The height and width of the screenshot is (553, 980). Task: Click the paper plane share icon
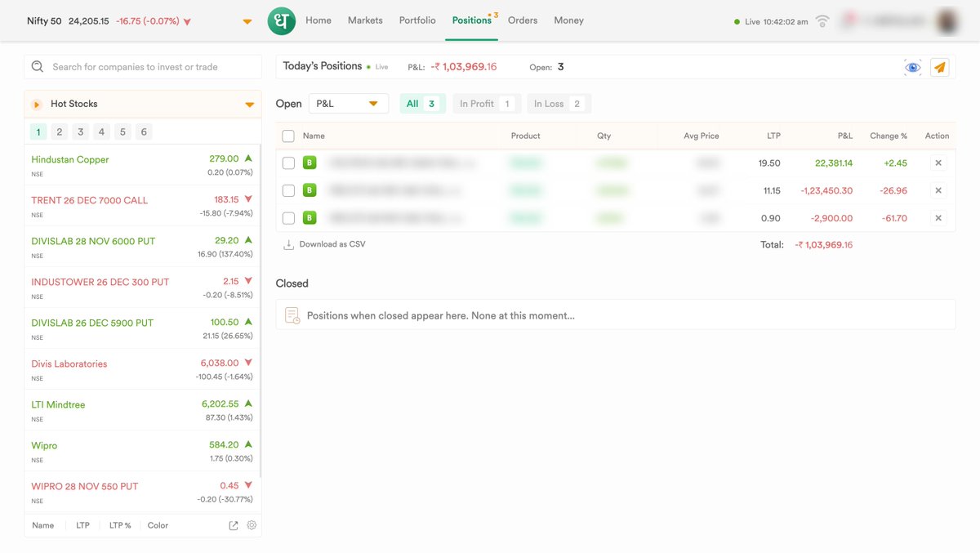(940, 67)
